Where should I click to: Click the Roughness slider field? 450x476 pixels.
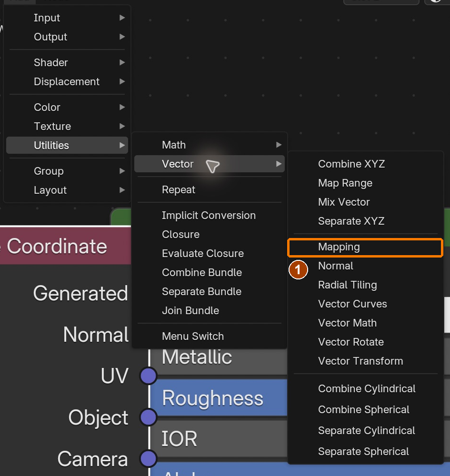(x=219, y=397)
